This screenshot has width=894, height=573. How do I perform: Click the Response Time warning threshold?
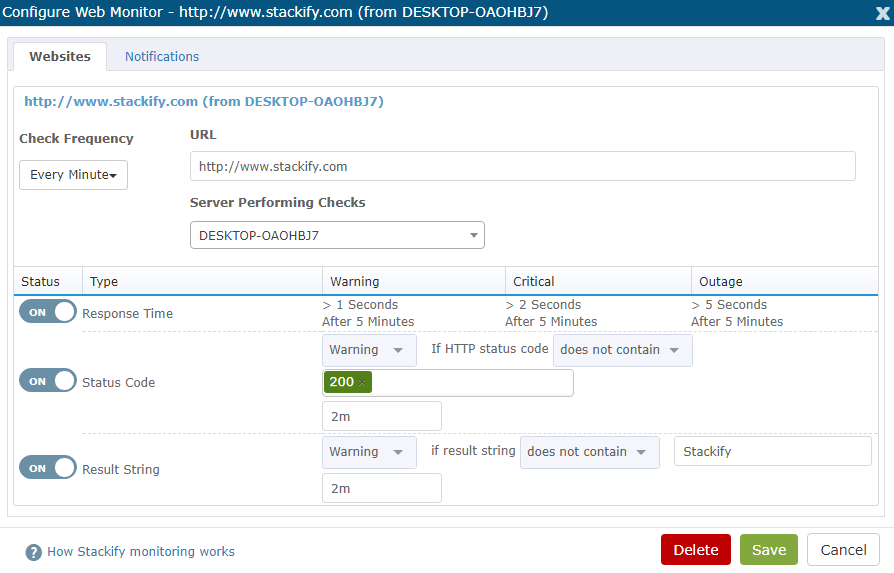368,313
